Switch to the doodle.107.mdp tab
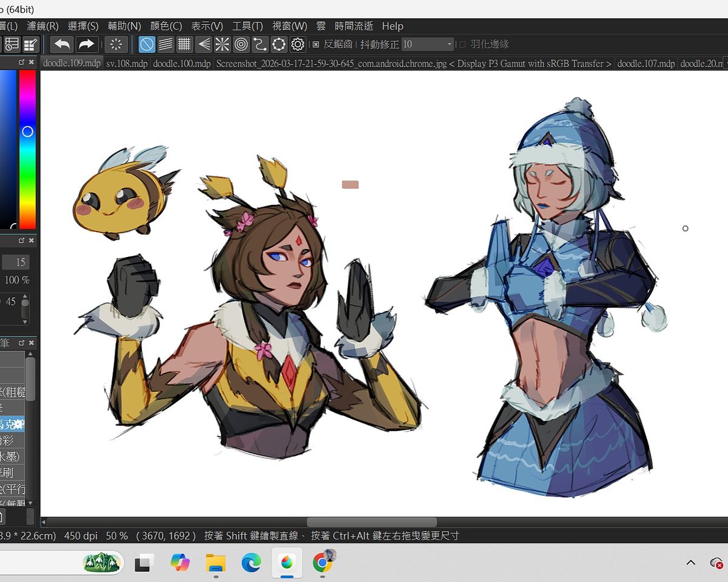This screenshot has width=728, height=582. click(646, 63)
